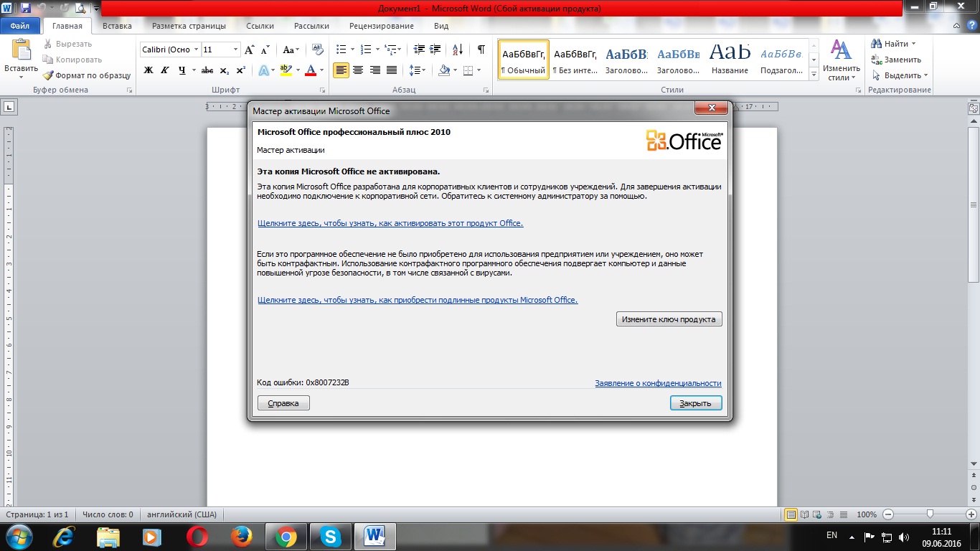Expand the Change Case (Aa) menu
The image size is (980, 551).
(x=291, y=50)
